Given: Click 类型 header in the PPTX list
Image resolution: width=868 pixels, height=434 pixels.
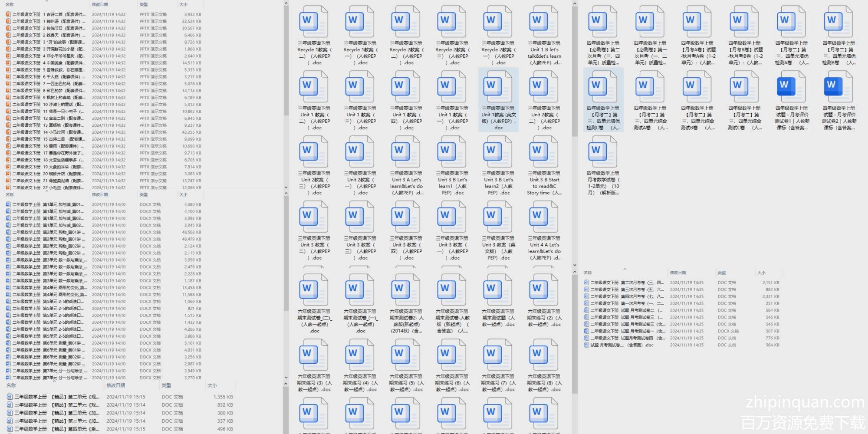Looking at the screenshot, I should 144,5.
